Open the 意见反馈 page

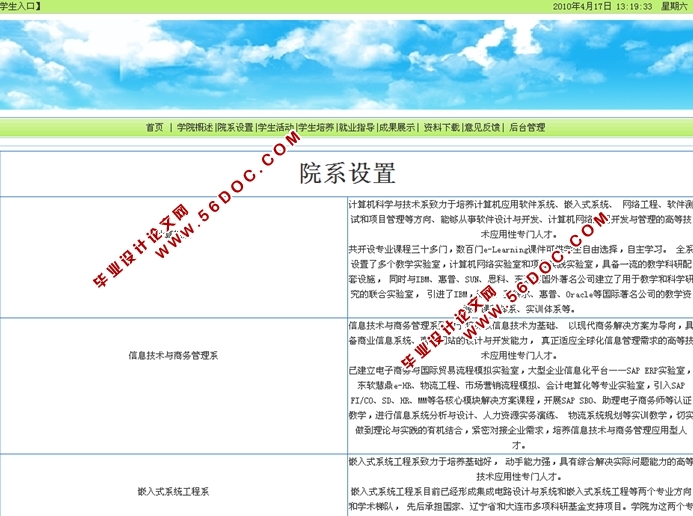click(x=482, y=128)
